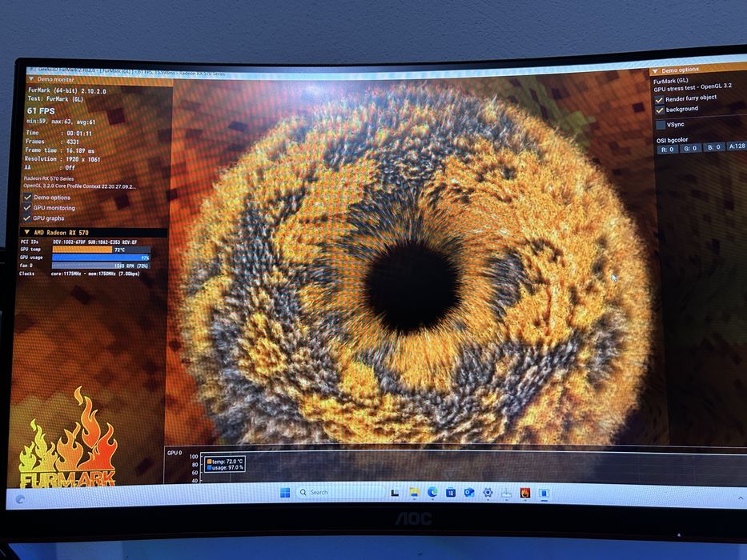Click the PCI IDs DEV:1002-67DF line
This screenshot has height=560, width=747.
[78, 242]
